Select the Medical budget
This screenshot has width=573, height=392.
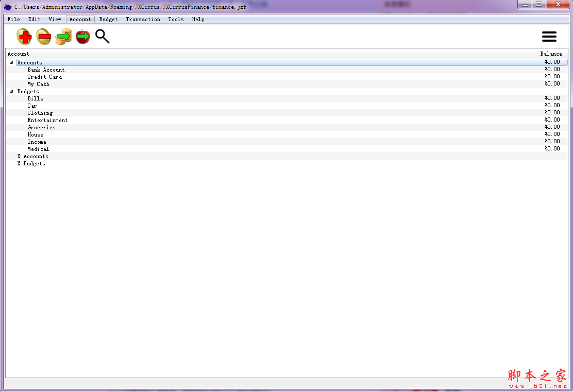[286, 149]
